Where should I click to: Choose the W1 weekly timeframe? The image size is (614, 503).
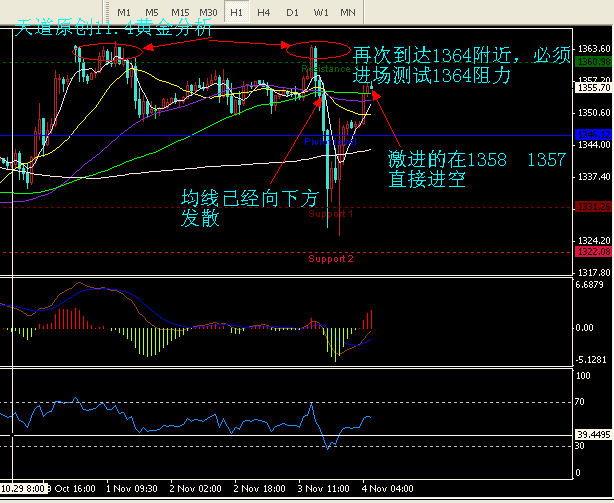320,11
